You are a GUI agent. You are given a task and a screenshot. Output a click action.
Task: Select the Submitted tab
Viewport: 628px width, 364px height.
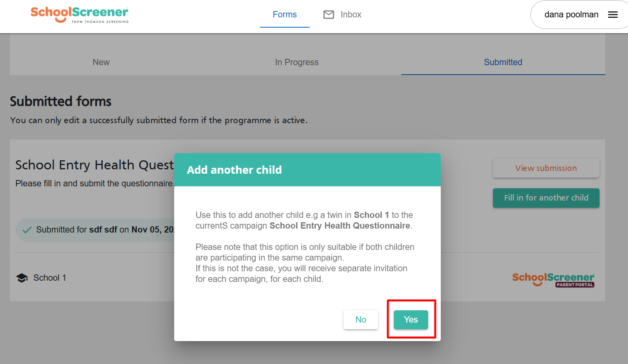coord(503,62)
